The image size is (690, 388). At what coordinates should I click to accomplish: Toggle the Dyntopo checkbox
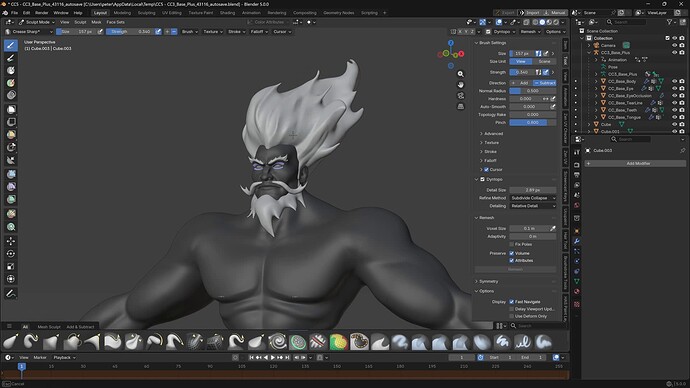tap(482, 179)
